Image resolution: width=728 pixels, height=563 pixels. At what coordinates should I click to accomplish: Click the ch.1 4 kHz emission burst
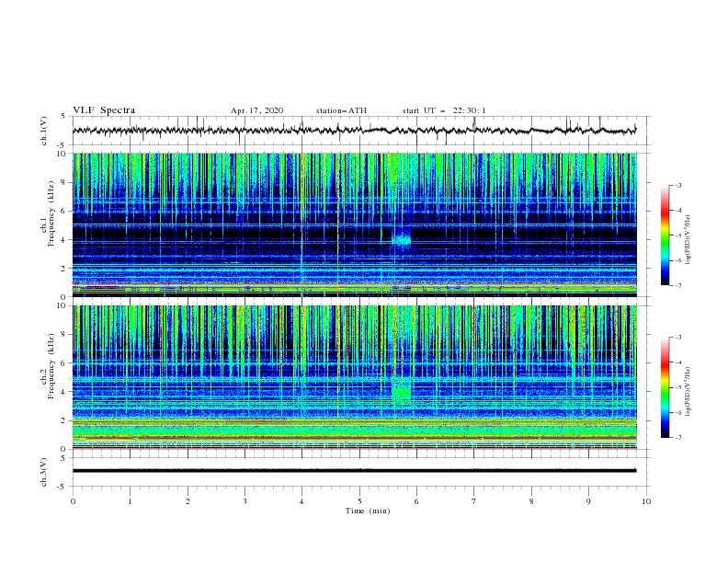click(401, 239)
